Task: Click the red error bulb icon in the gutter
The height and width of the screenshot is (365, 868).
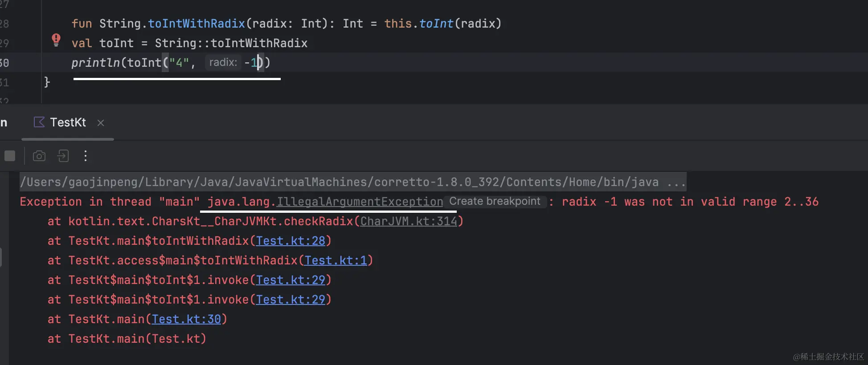Action: click(56, 40)
